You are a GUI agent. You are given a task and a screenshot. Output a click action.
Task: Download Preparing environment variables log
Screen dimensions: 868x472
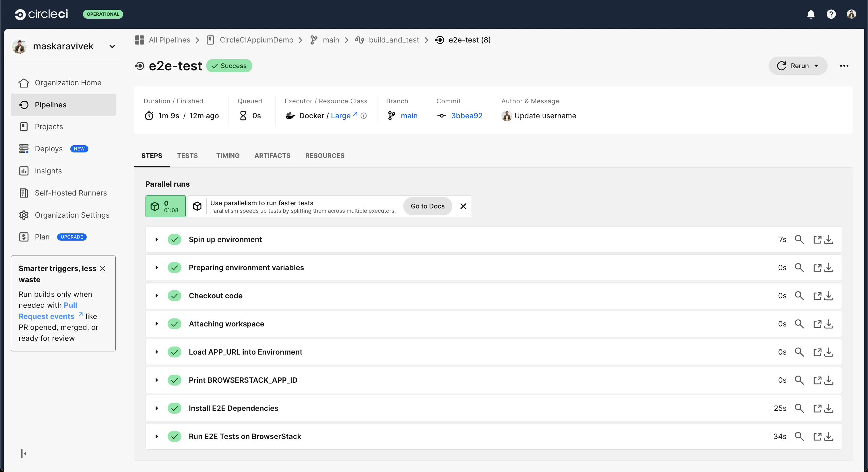tap(829, 268)
